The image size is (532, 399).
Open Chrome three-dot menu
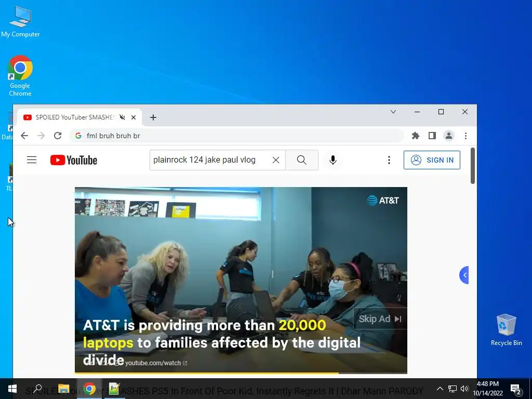465,136
